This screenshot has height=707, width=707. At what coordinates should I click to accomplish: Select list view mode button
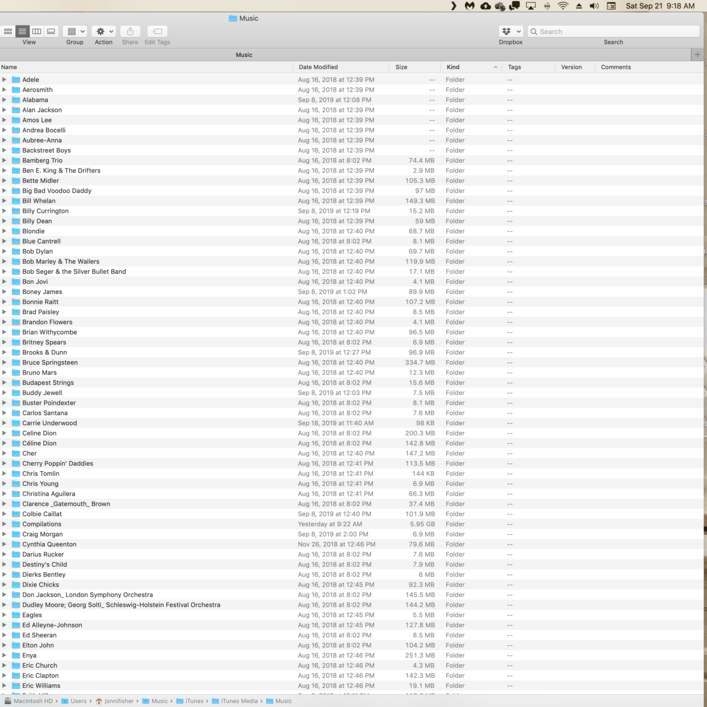pyautogui.click(x=22, y=31)
